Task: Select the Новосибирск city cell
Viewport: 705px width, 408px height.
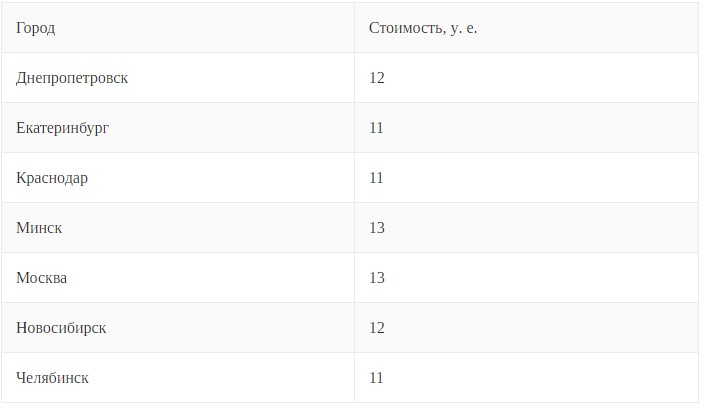Action: coord(61,328)
